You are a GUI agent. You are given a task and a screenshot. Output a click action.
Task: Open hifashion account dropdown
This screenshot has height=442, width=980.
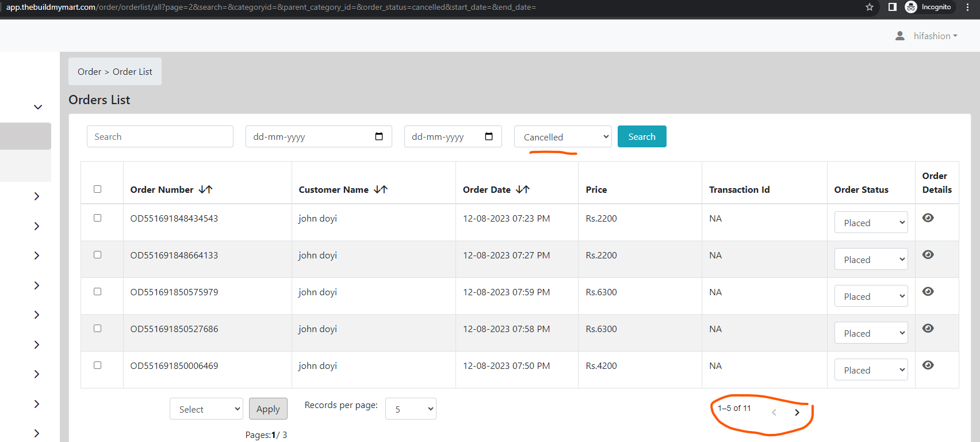pyautogui.click(x=935, y=36)
